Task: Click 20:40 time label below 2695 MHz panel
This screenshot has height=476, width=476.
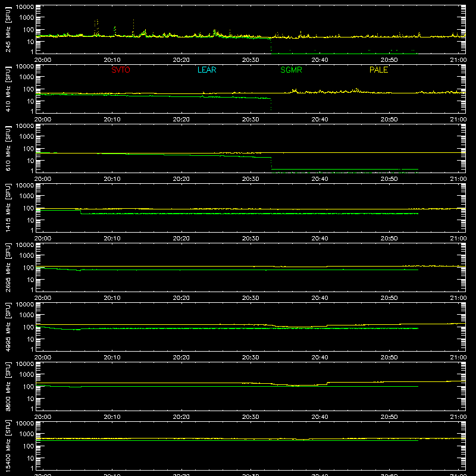Action: tap(320, 298)
